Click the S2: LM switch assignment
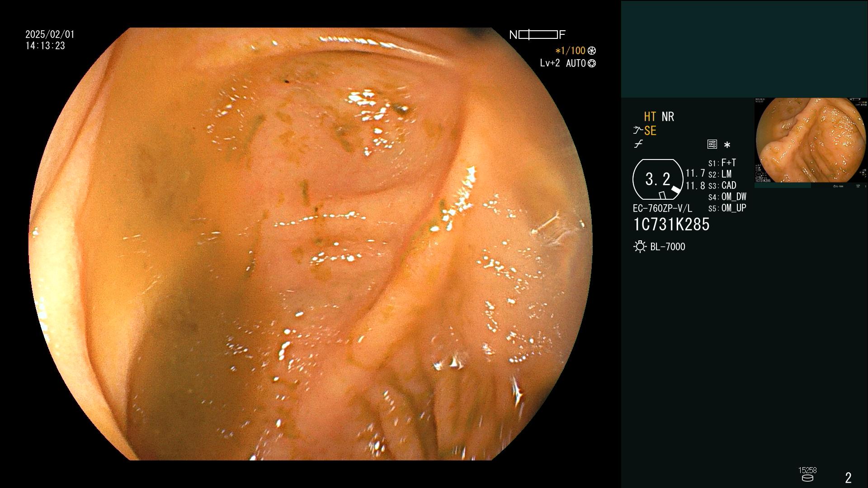 (x=720, y=174)
